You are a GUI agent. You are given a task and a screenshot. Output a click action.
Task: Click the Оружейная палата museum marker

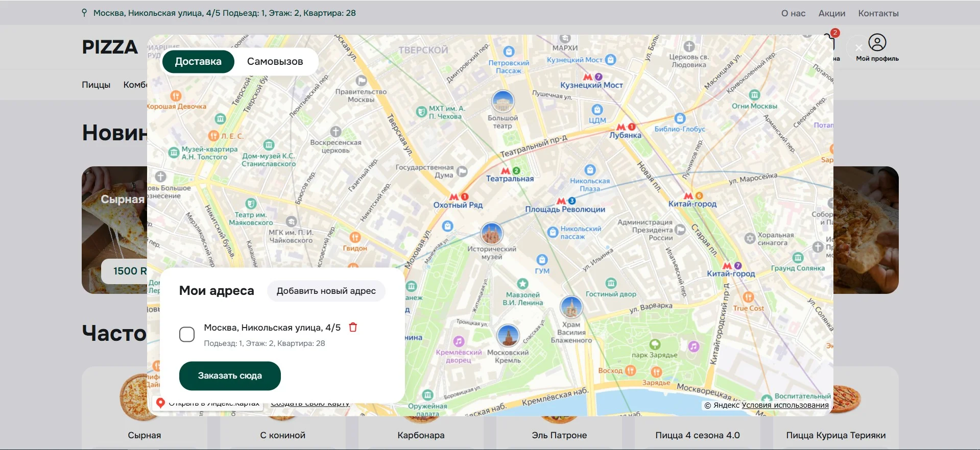428,395
